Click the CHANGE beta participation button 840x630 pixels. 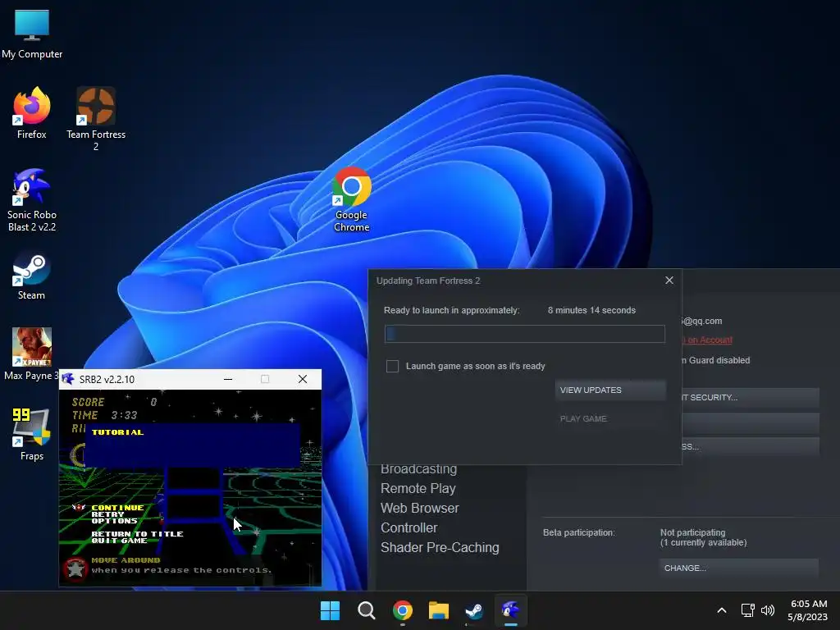coord(739,568)
